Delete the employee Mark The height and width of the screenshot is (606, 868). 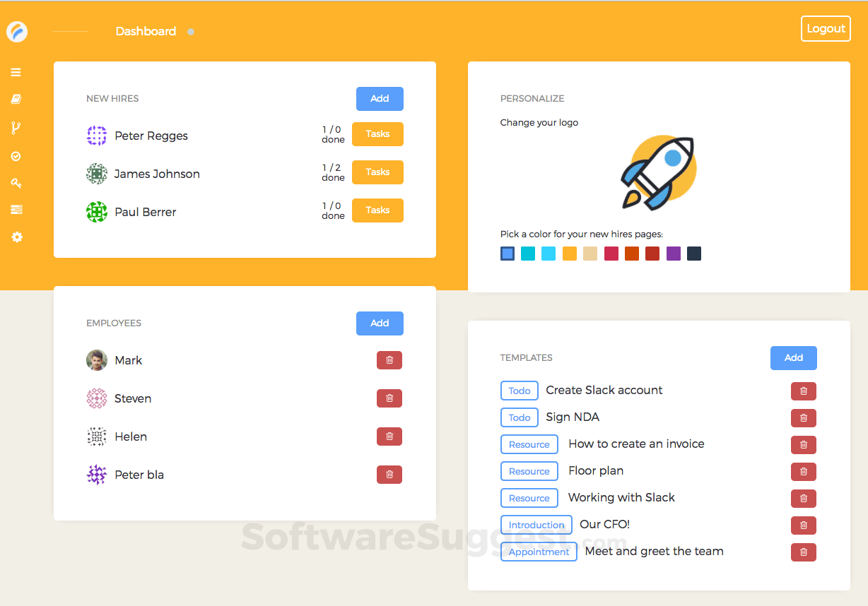389,360
